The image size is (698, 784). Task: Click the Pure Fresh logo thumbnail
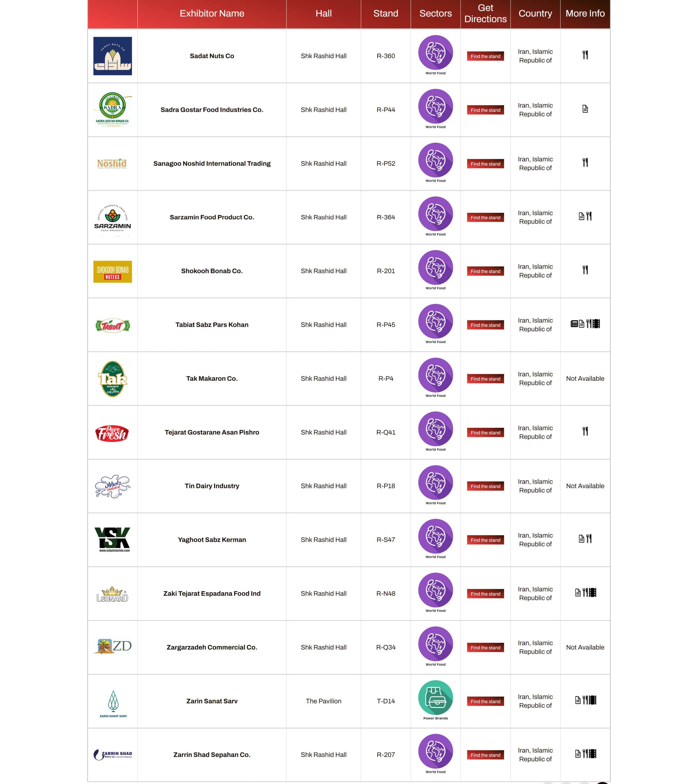(112, 433)
